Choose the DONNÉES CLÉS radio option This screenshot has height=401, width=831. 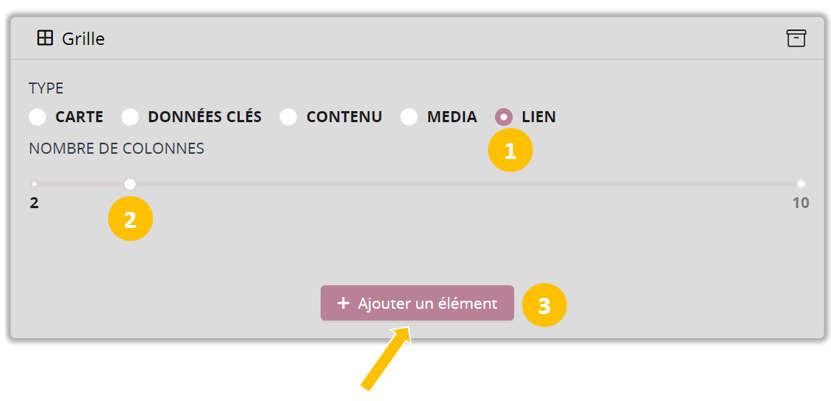[130, 117]
